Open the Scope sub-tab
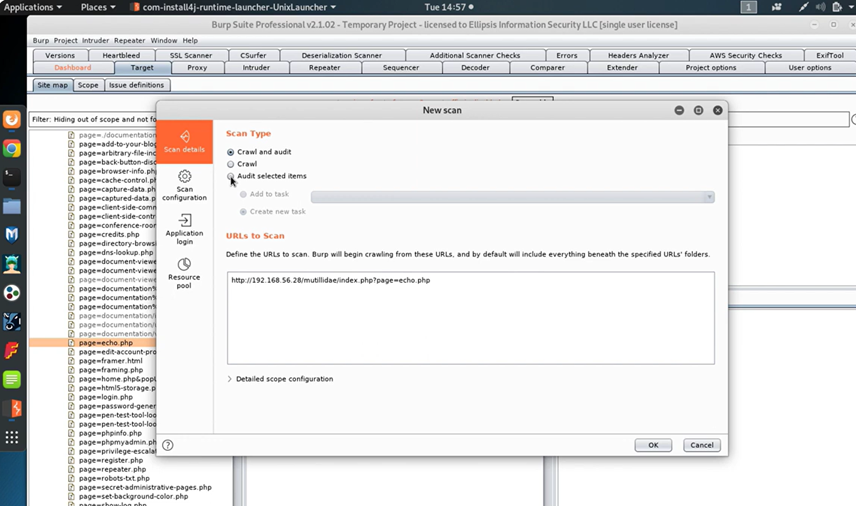The image size is (856, 506). tap(88, 85)
